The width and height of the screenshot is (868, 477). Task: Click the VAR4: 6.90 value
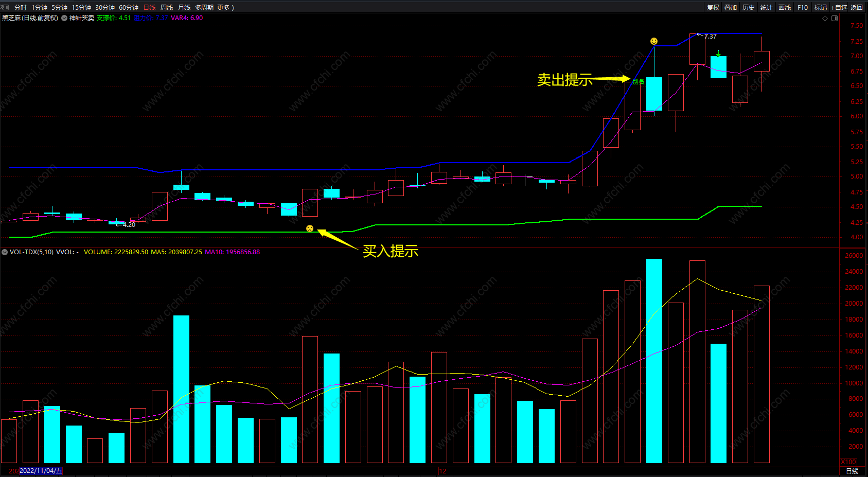coord(187,18)
